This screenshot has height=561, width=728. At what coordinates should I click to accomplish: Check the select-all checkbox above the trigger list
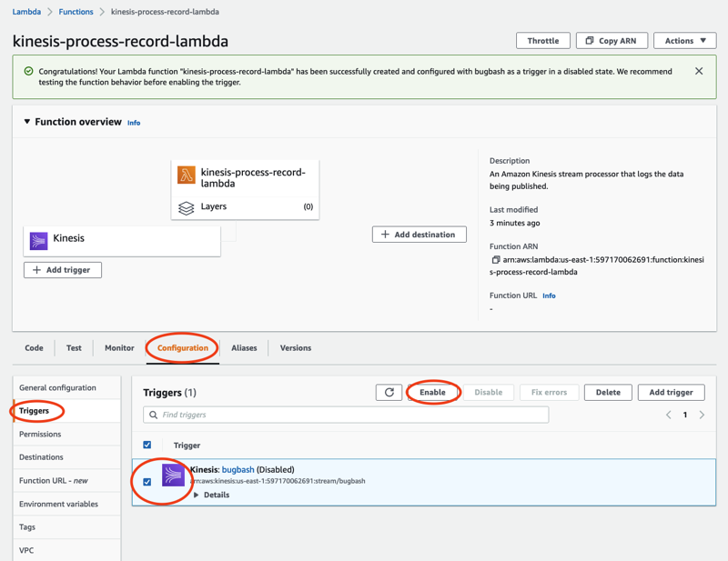[147, 445]
